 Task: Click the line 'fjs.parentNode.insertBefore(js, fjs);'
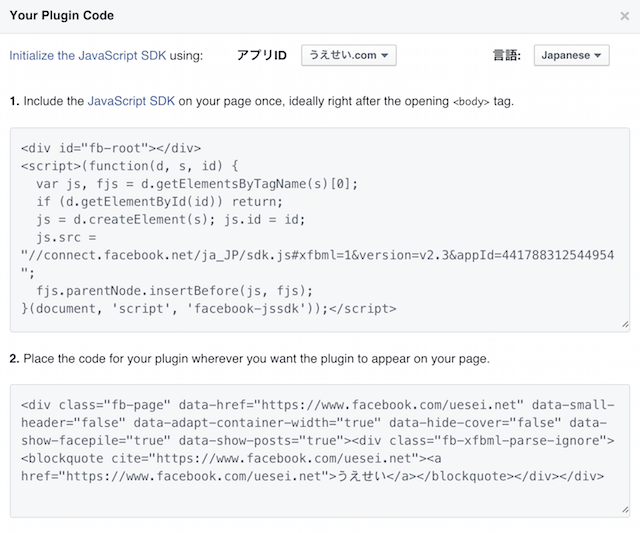pos(174,291)
